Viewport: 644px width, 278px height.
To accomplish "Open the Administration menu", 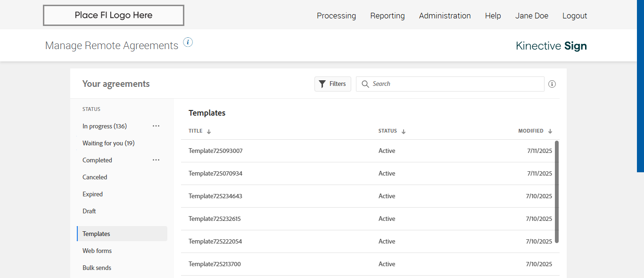I will (445, 16).
